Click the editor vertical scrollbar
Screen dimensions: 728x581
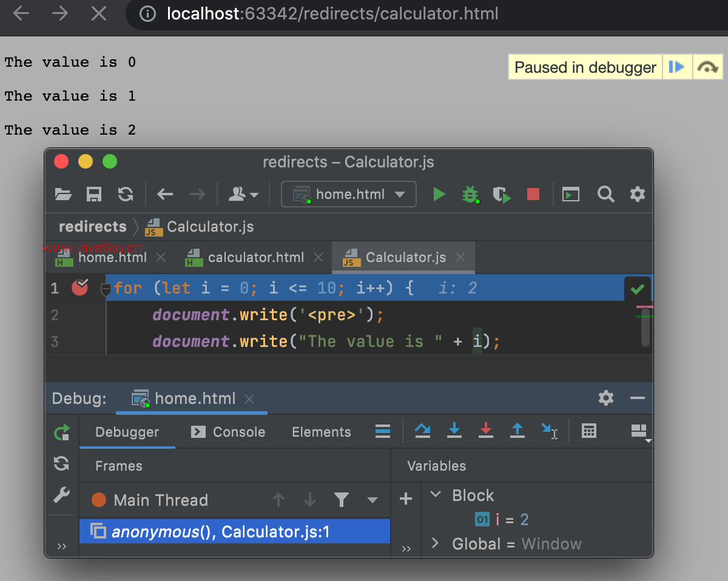coord(646,327)
